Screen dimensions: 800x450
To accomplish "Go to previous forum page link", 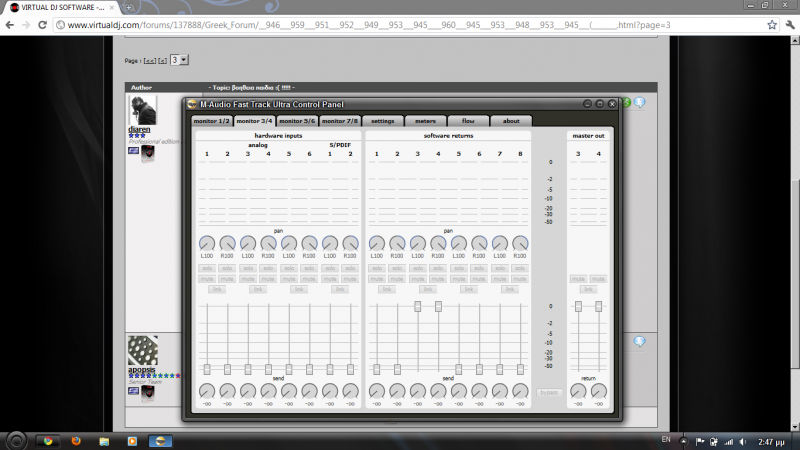I will (x=162, y=61).
